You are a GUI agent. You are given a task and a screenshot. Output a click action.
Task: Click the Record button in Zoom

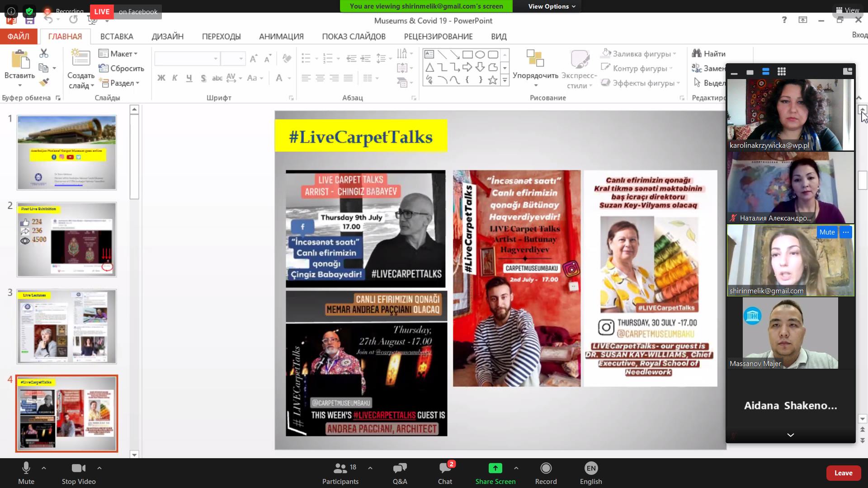[546, 473]
